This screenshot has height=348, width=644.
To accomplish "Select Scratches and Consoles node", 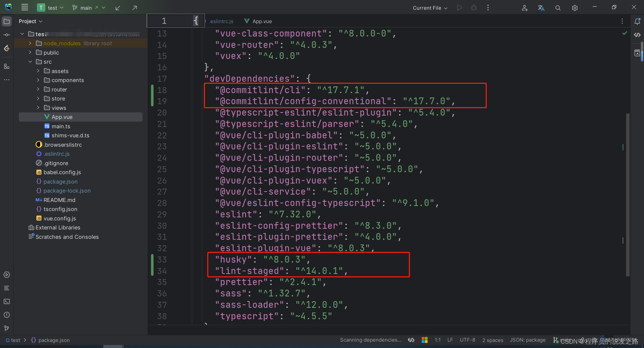I will click(x=67, y=237).
